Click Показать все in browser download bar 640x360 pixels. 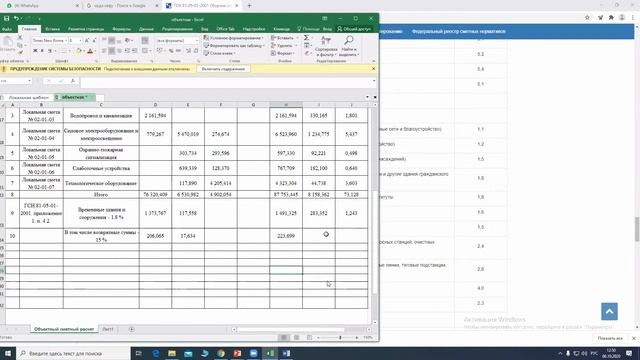[610, 338]
